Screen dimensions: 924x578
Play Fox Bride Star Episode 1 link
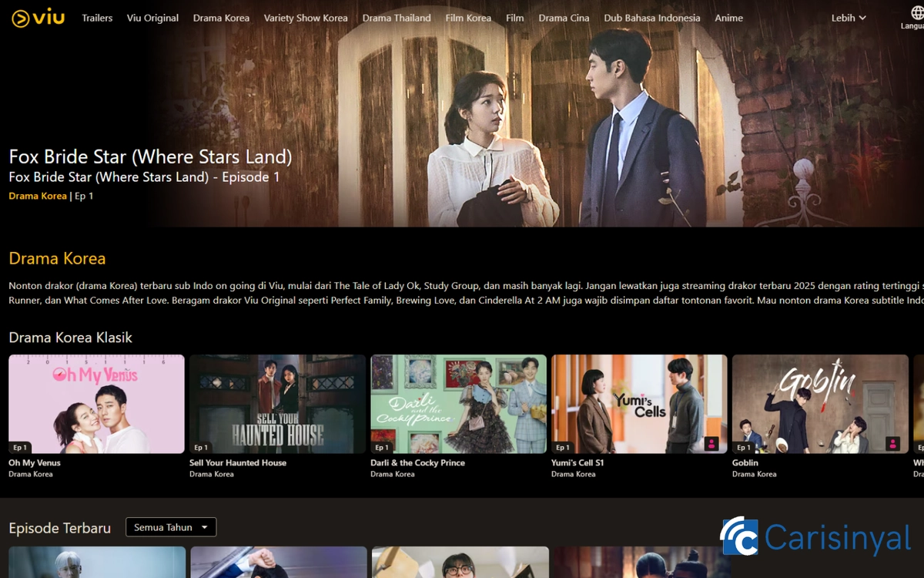pos(144,177)
